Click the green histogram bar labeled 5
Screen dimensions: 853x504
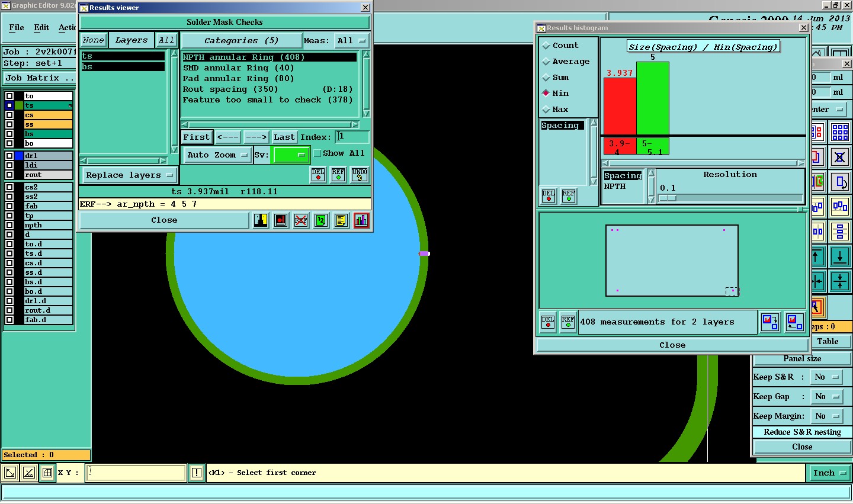(653, 98)
